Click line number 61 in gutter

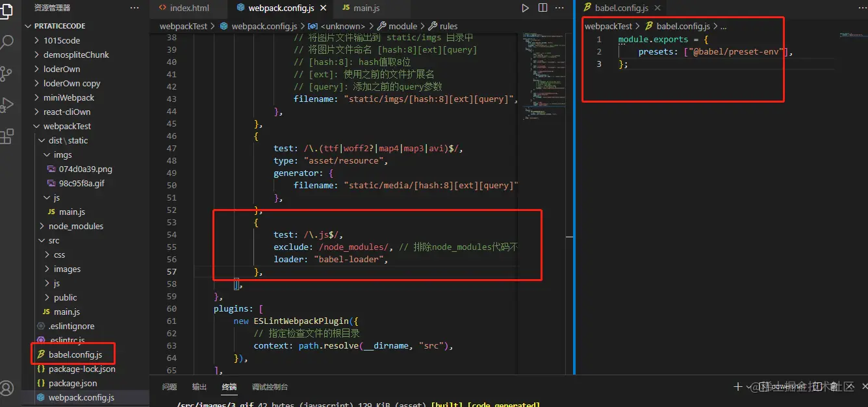point(172,321)
